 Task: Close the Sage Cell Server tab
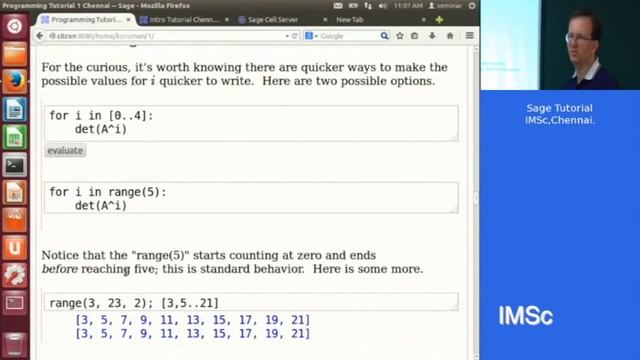click(x=325, y=20)
